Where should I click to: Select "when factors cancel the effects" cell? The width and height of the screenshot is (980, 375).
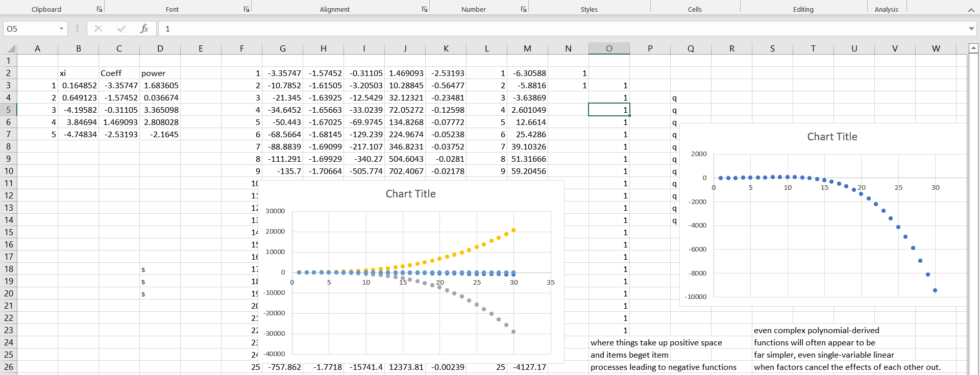click(x=847, y=367)
